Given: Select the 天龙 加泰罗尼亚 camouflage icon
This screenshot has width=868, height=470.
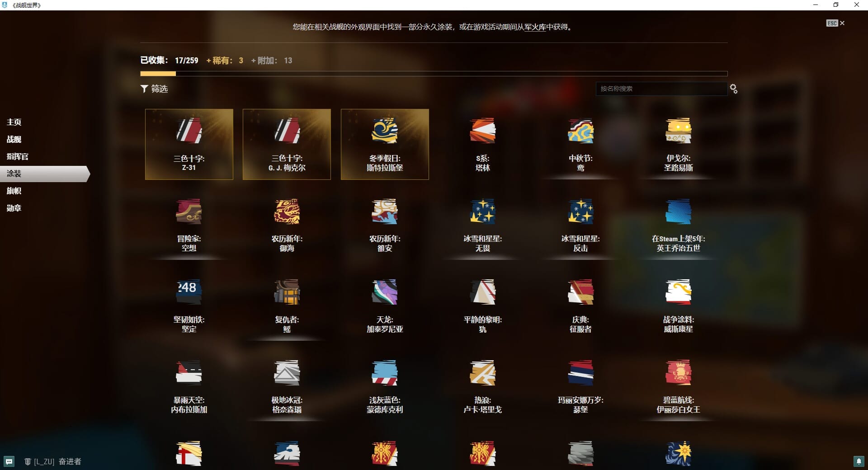Looking at the screenshot, I should [x=385, y=292].
